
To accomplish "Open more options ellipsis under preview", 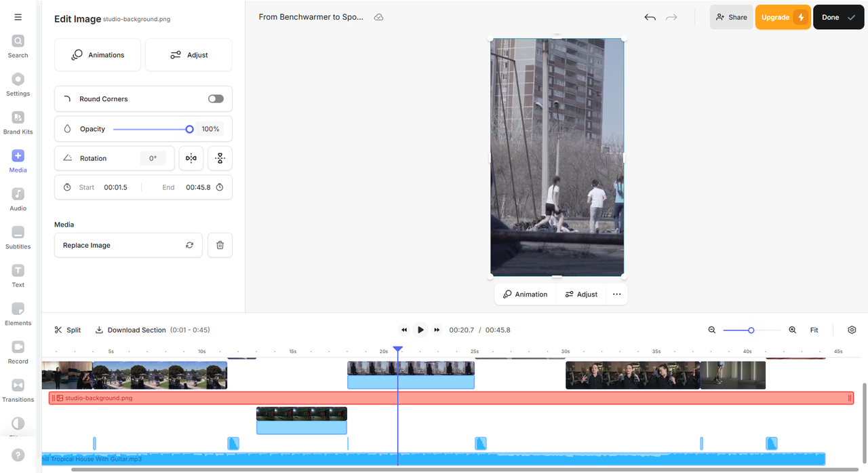I will point(616,295).
